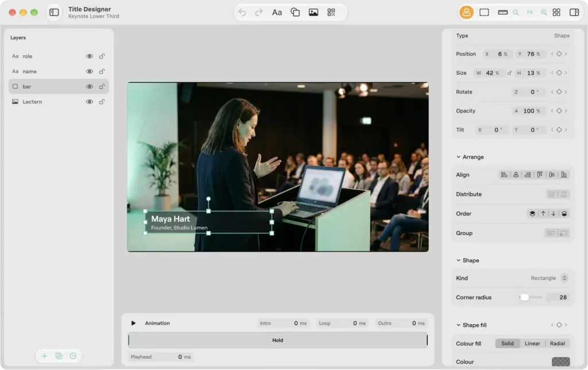Lock the name layer
This screenshot has width=588, height=370.
tap(102, 71)
